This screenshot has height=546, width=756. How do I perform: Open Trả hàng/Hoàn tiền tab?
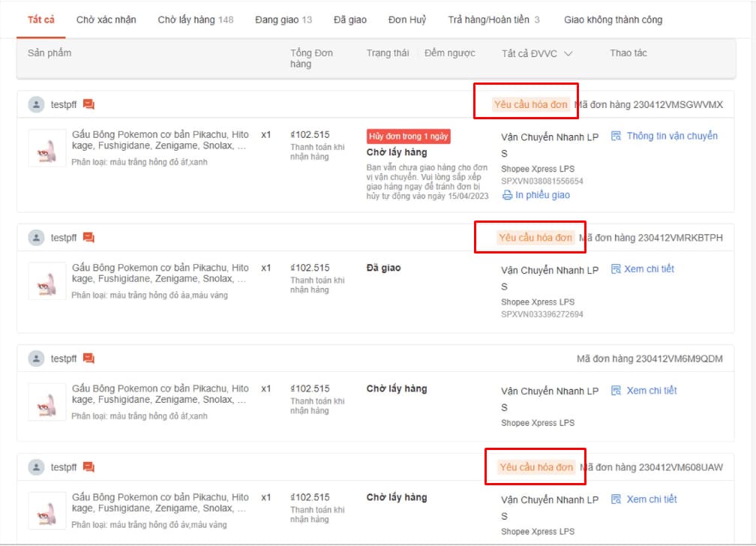tap(493, 19)
